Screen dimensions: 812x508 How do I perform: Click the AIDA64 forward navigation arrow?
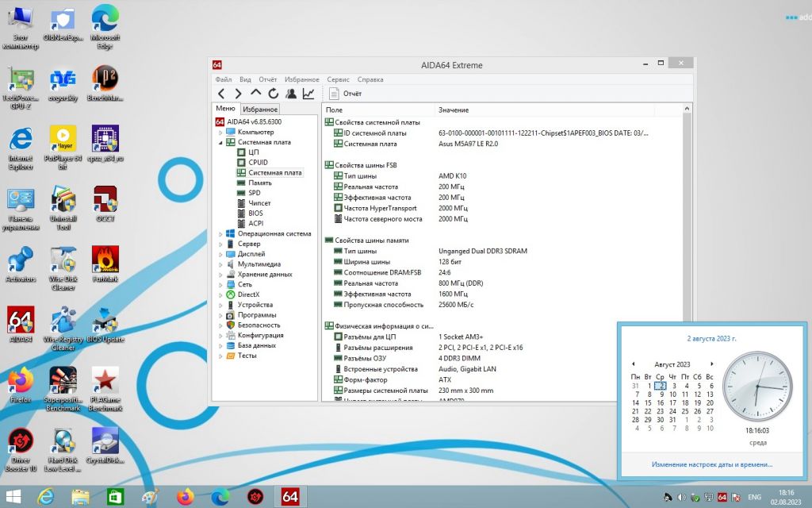[238, 94]
